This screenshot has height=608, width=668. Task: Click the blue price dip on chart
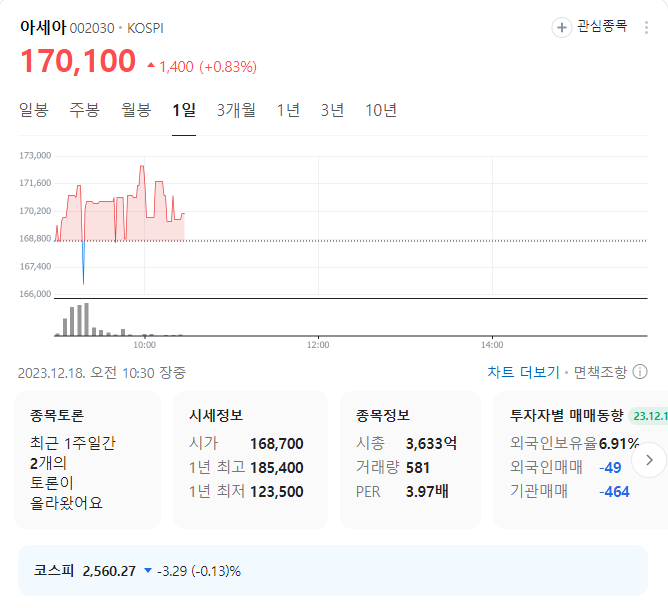coord(84,264)
